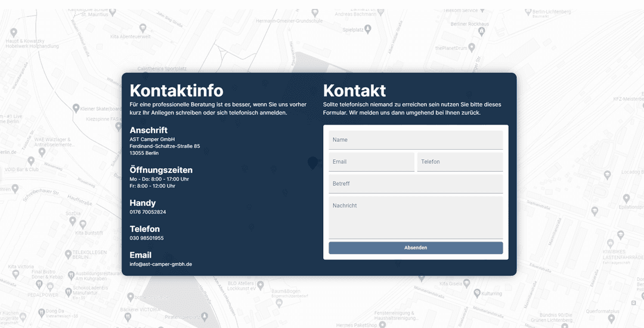Select the Spielplatz map marker
The height and width of the screenshot is (328, 644).
pos(368,29)
